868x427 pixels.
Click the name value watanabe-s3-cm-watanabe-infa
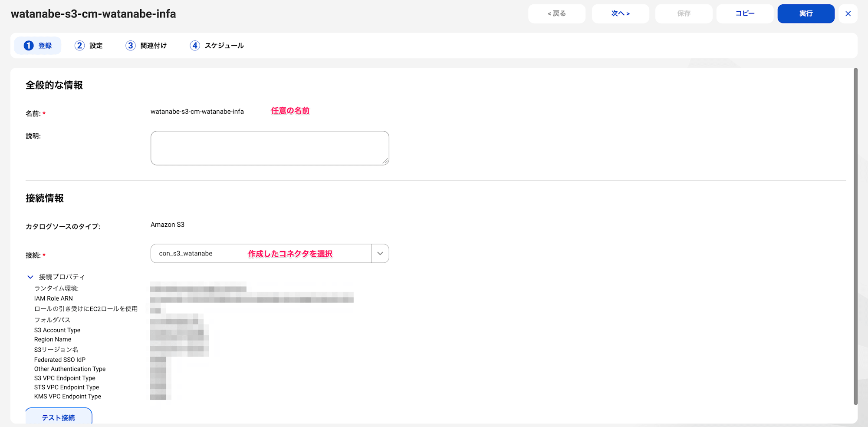[197, 112]
